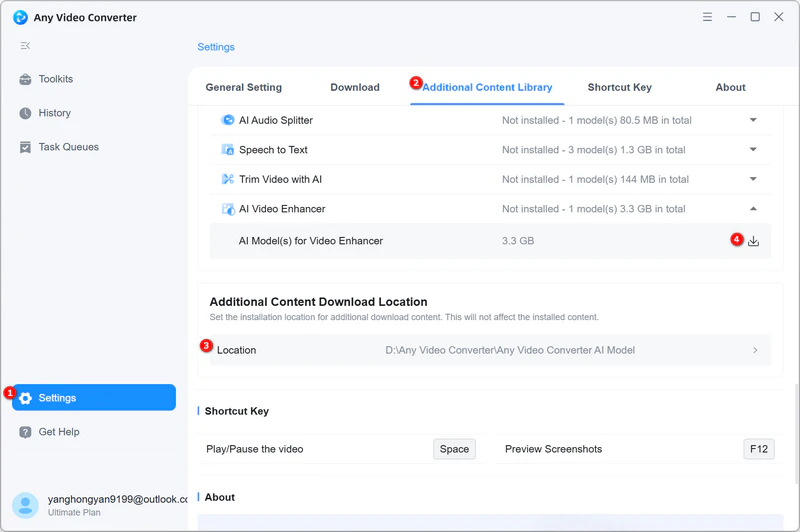Click 'Not installed - 1 model(s) 3.3 GB' status

click(x=593, y=209)
